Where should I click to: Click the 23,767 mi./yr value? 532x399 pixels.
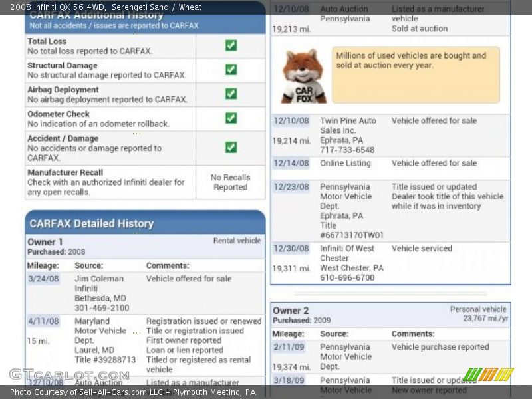point(485,319)
